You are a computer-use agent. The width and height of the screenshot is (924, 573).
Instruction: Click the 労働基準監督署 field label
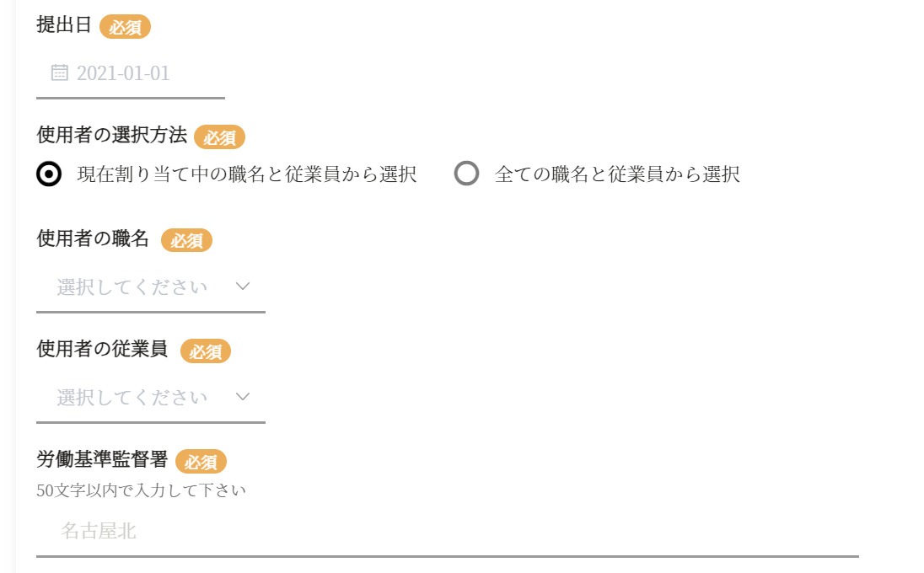[x=102, y=460]
